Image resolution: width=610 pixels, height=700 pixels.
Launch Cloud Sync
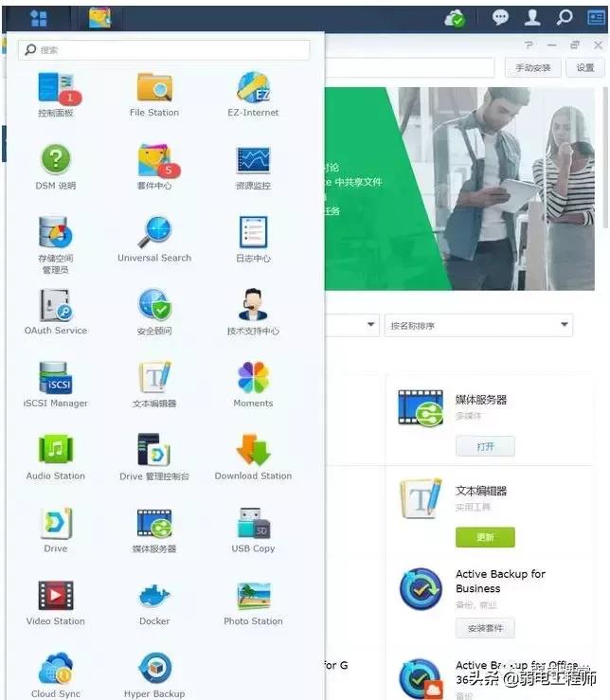tap(55, 675)
